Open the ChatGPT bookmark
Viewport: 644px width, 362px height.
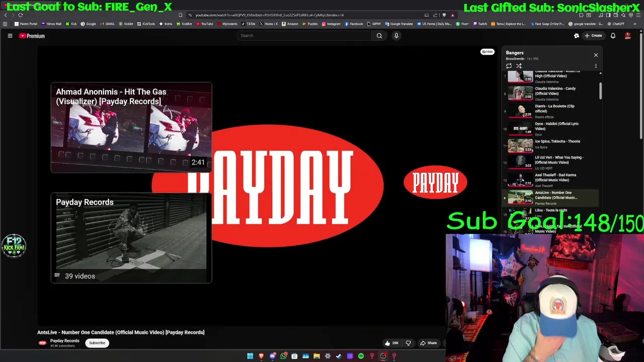coord(616,24)
